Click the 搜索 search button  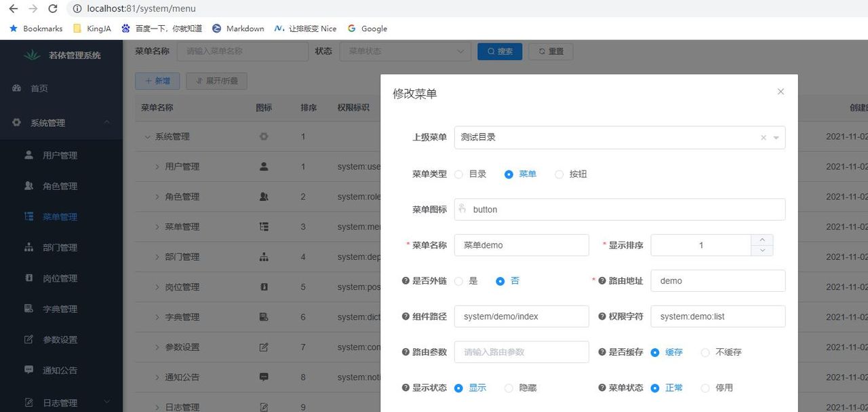500,51
